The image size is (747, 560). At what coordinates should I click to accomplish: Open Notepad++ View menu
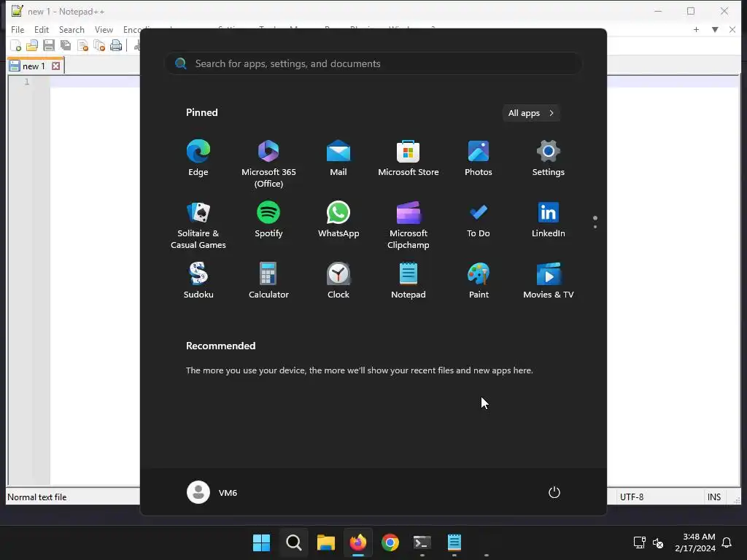pos(104,29)
